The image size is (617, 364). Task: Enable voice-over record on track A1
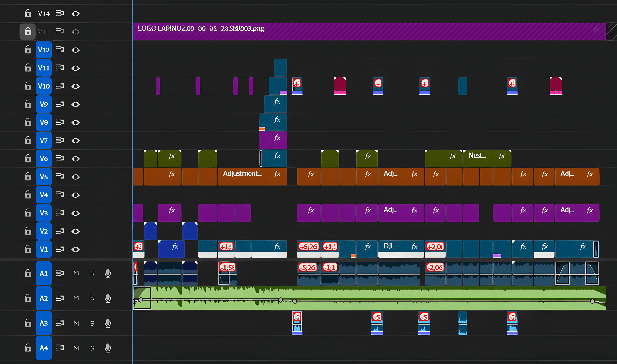(108, 273)
